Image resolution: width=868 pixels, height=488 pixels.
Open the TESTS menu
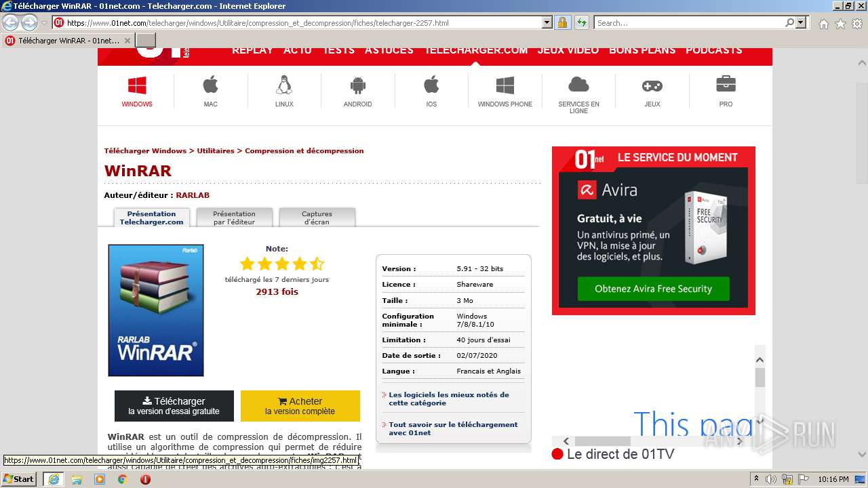[x=338, y=50]
